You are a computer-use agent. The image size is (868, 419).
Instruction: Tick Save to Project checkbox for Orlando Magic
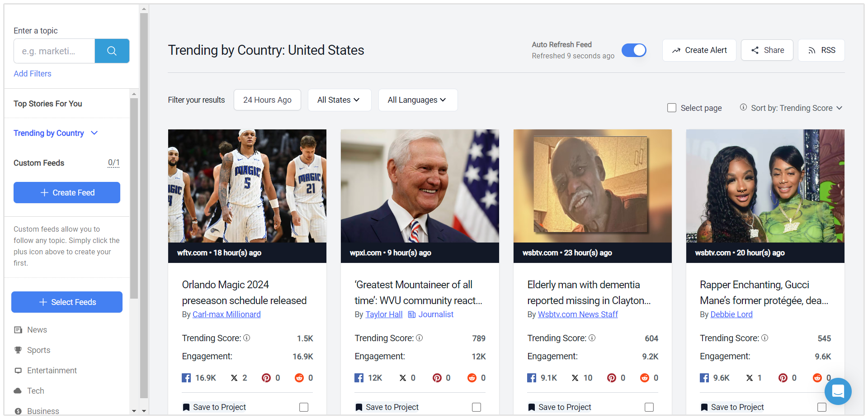(304, 407)
